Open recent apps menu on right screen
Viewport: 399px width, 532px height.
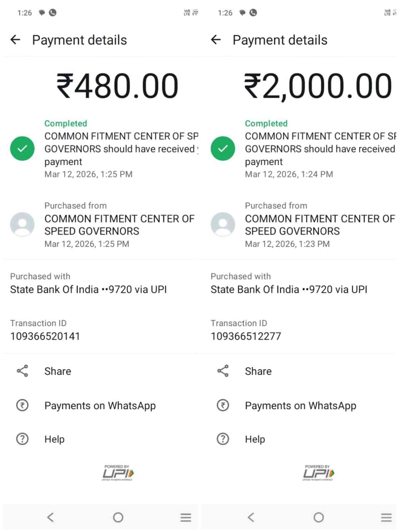(386, 517)
